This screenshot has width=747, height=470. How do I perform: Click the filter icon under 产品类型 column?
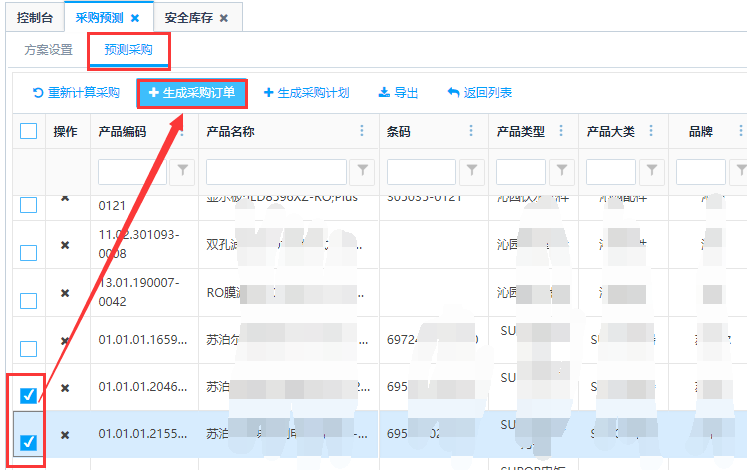click(x=562, y=172)
